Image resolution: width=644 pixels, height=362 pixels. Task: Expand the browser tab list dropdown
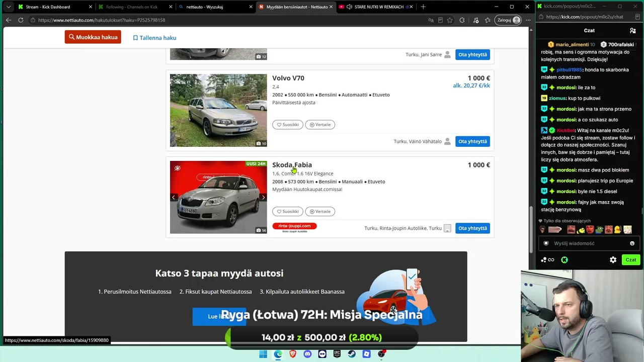pos(9,7)
